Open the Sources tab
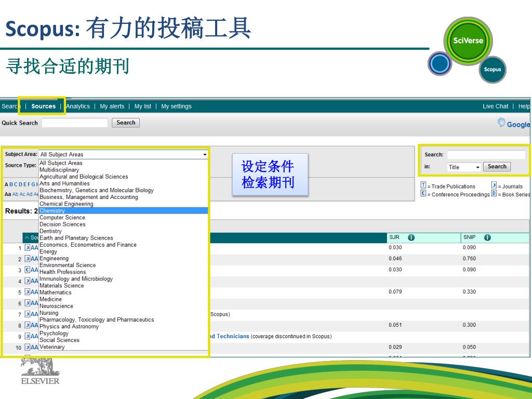The image size is (532, 399). pyautogui.click(x=44, y=106)
